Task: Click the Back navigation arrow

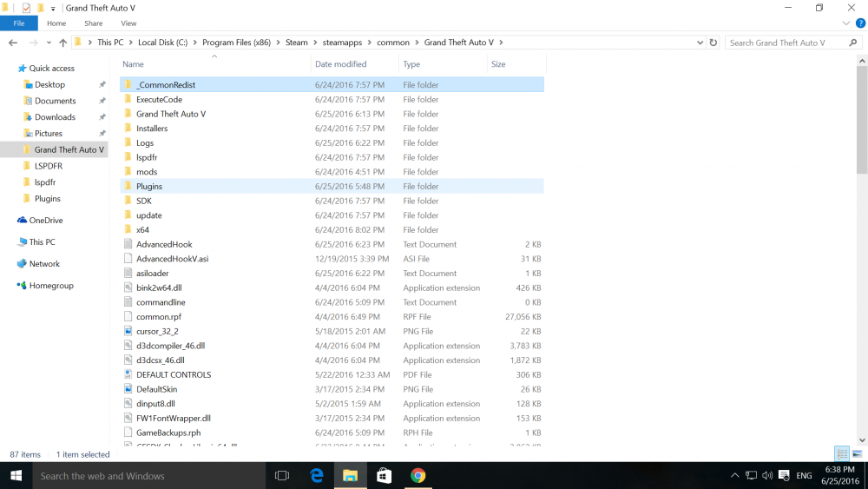Action: point(13,43)
